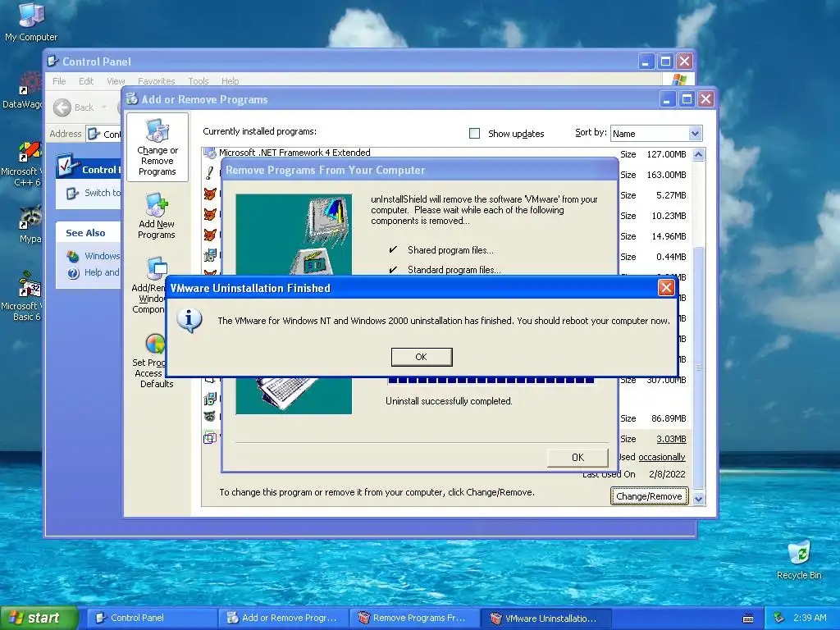Click the program icon beside the 163.00MB row
This screenshot has width=840, height=630.
pyautogui.click(x=210, y=174)
